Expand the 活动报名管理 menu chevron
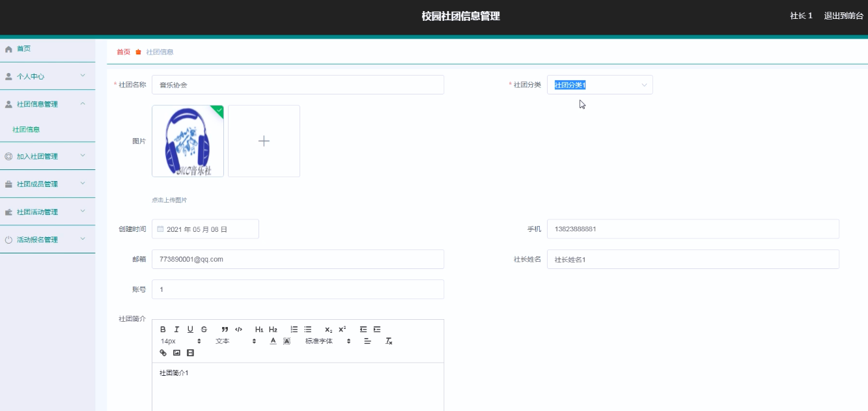Viewport: 868px width, 411px height. [83, 239]
